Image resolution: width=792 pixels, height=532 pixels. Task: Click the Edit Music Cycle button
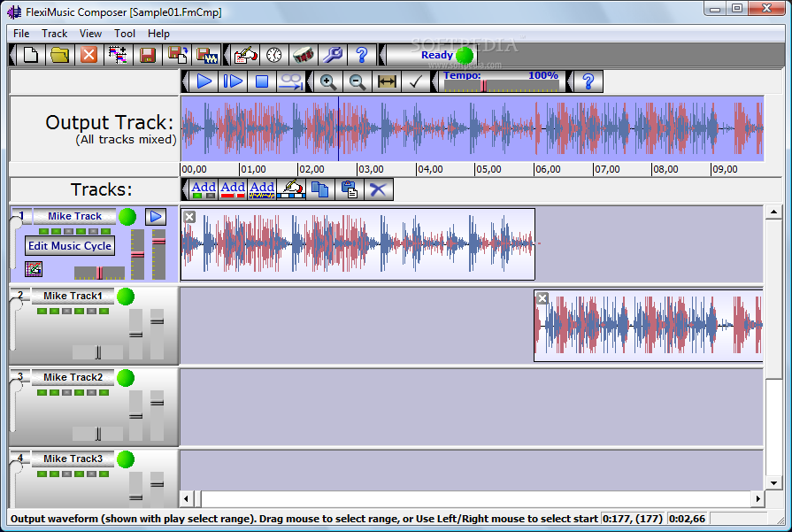pyautogui.click(x=70, y=246)
